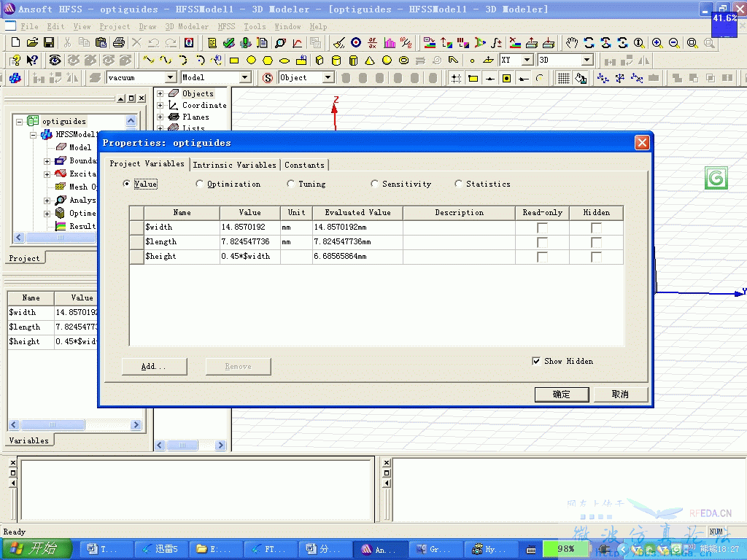The image size is (747, 560).
Task: Expand the Objects tree node
Action: (160, 94)
